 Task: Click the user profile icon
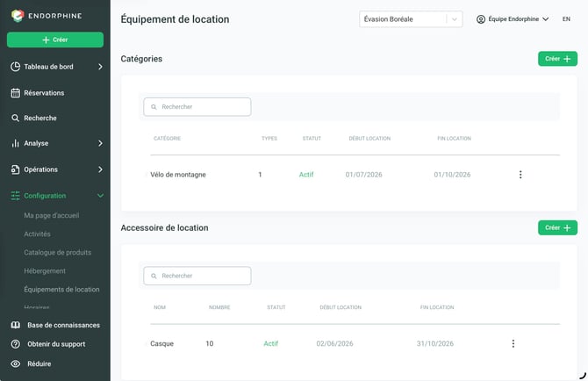click(x=481, y=19)
